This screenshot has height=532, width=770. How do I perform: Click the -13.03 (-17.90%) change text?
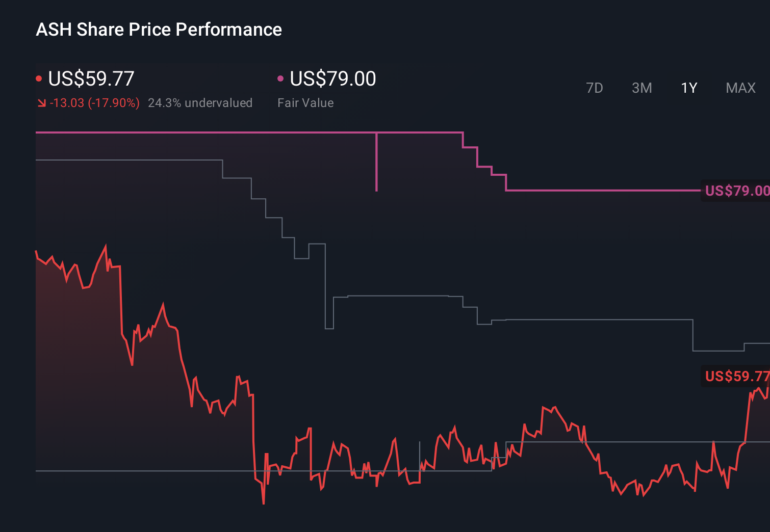tap(95, 102)
